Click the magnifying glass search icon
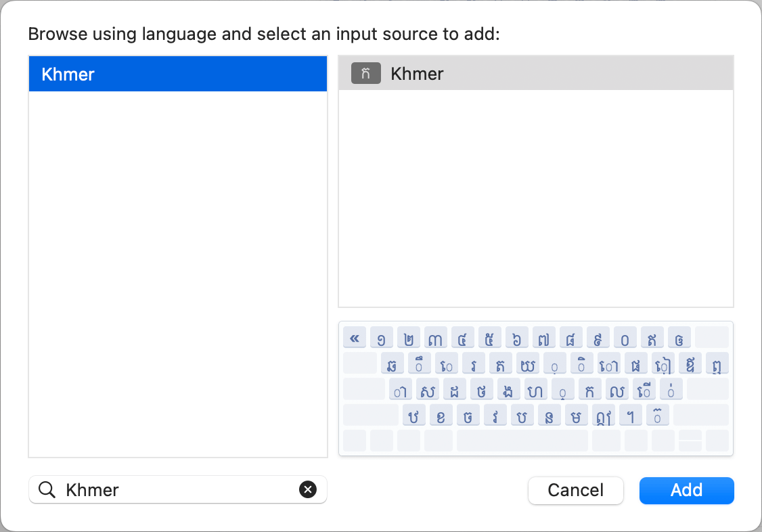 pos(47,490)
